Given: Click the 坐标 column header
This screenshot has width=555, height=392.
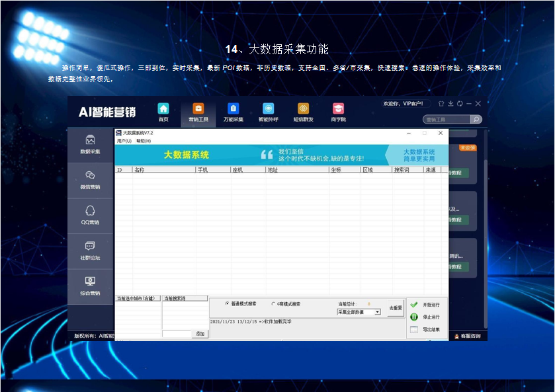Looking at the screenshot, I should pos(345,170).
